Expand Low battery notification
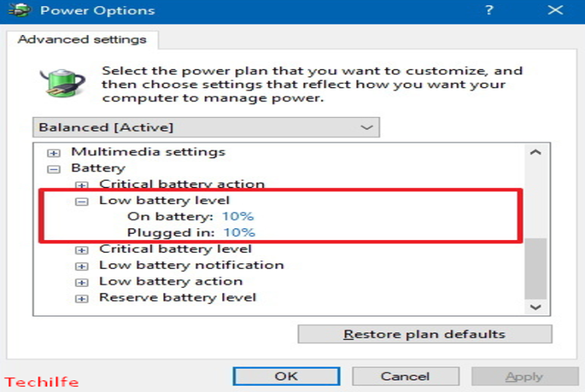 (x=81, y=266)
